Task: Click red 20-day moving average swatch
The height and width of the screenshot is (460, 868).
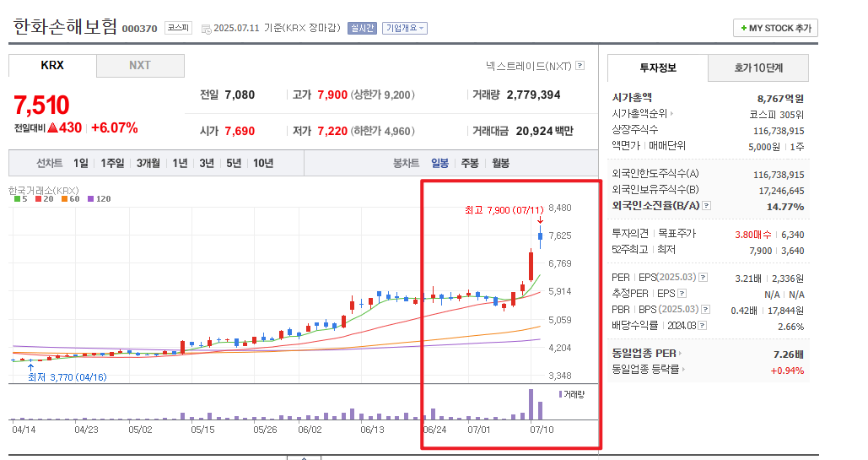Action: point(38,198)
